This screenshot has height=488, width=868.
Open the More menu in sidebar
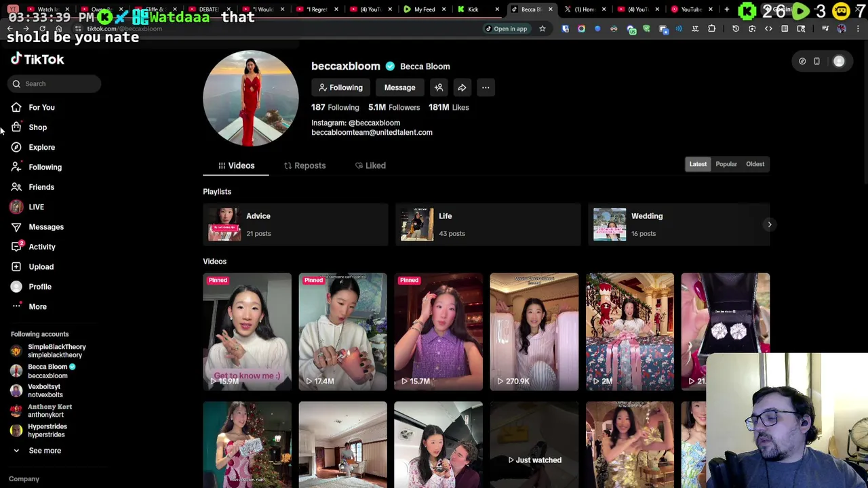point(37,306)
